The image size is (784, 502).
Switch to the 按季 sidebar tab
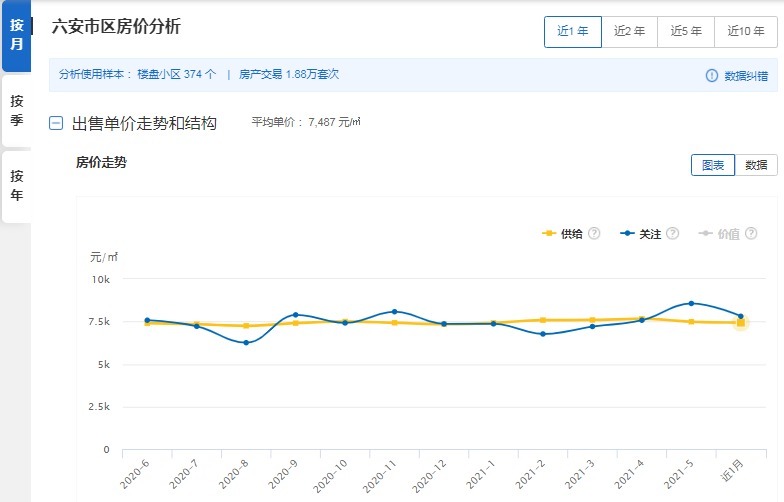point(16,111)
